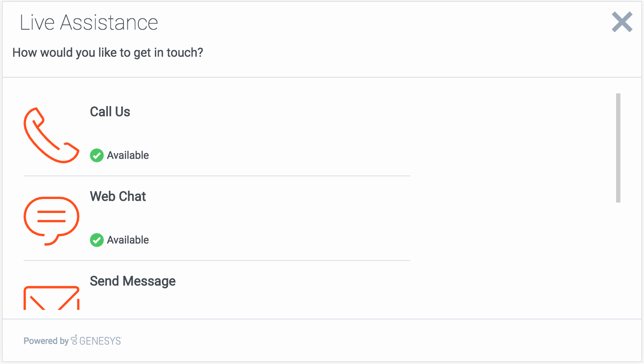Click the Live Assistance heading
This screenshot has height=364, width=644.
(x=89, y=23)
